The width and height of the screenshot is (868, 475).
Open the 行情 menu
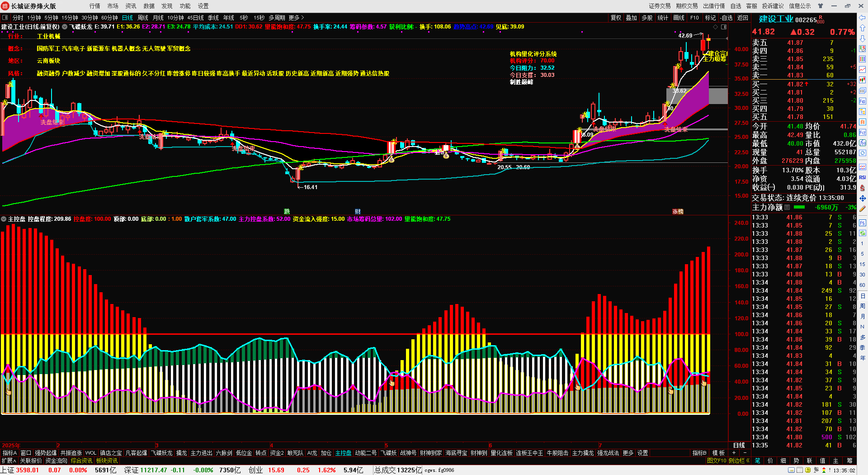95,6
